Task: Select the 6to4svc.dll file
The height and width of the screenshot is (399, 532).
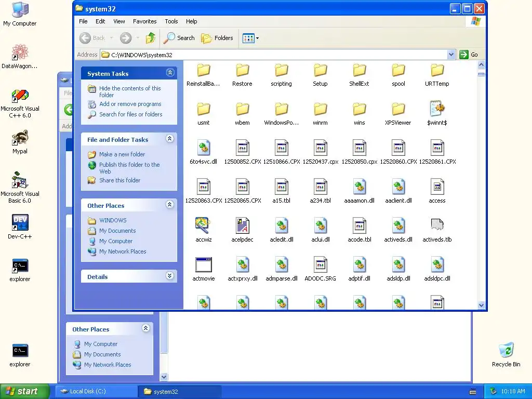Action: (x=204, y=153)
